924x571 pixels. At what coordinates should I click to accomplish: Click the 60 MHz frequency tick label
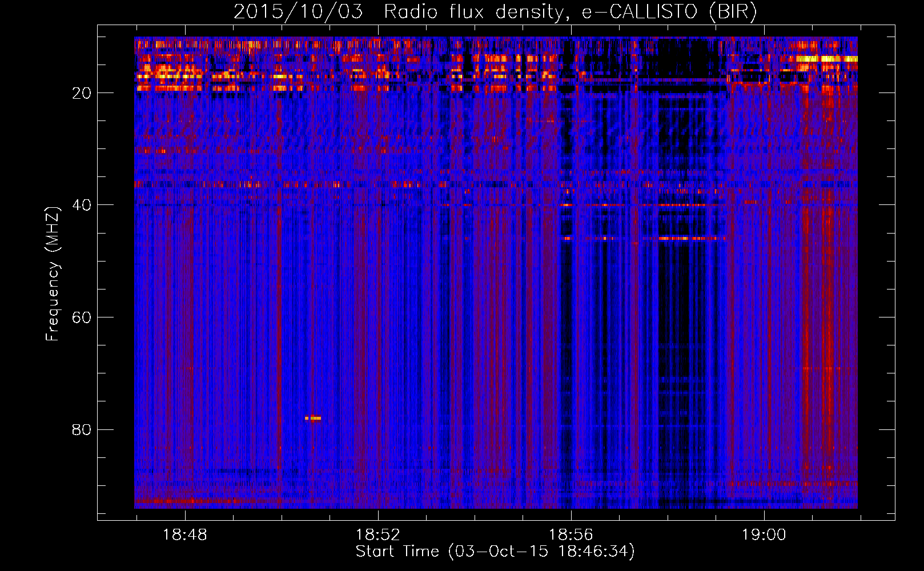(82, 317)
